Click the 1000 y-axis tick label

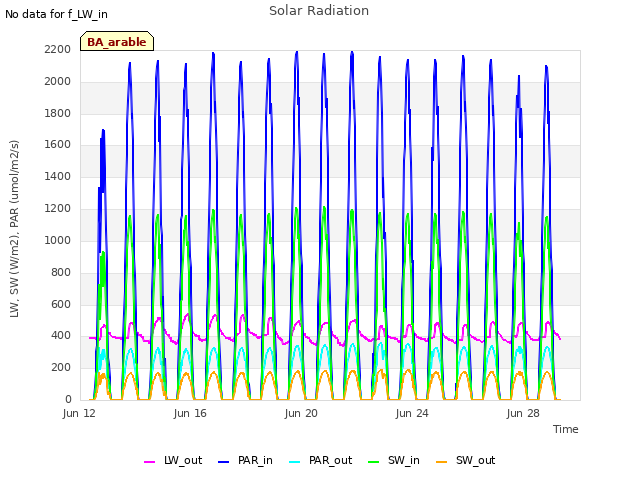click(58, 240)
